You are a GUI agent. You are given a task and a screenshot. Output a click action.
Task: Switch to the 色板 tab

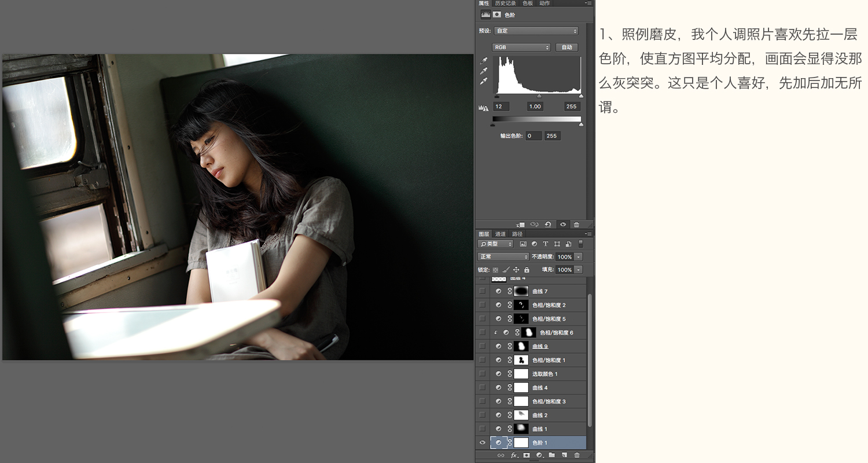(x=528, y=3)
